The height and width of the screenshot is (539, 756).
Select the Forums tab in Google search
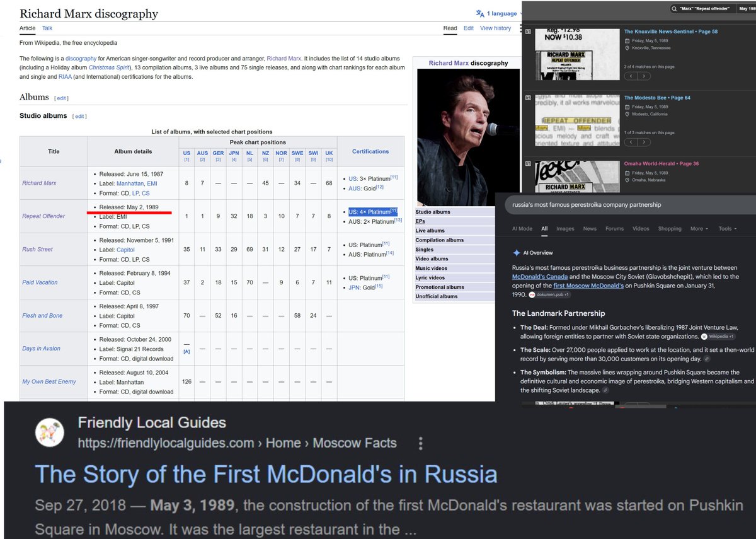point(614,229)
